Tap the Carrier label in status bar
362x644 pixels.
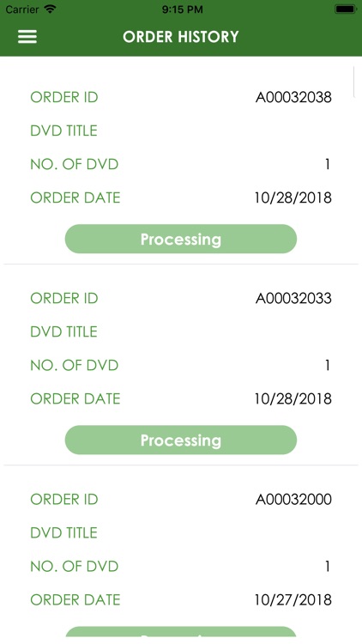(23, 9)
